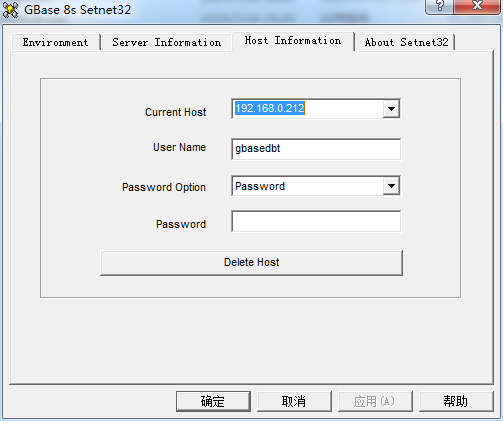
Task: Select the Host Information tab
Action: coord(293,41)
